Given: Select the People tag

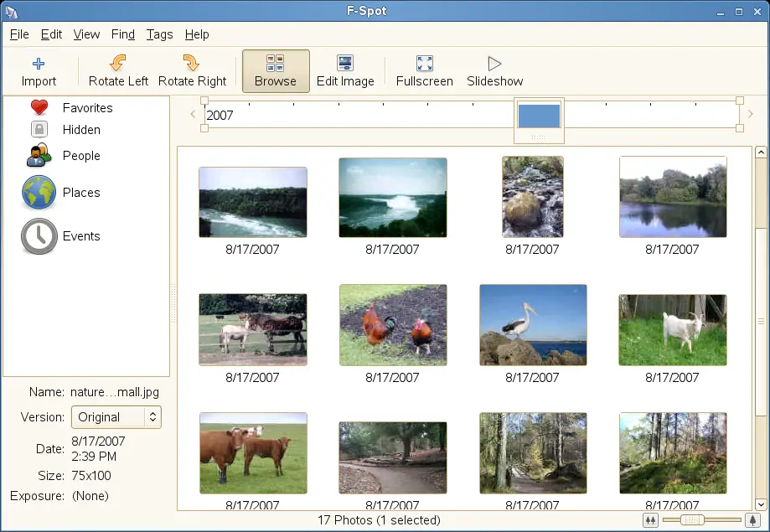Looking at the screenshot, I should [39, 156].
